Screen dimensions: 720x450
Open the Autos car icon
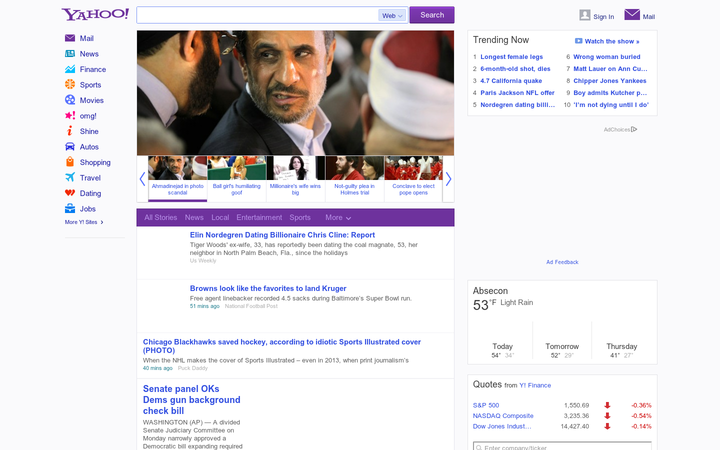point(70,147)
